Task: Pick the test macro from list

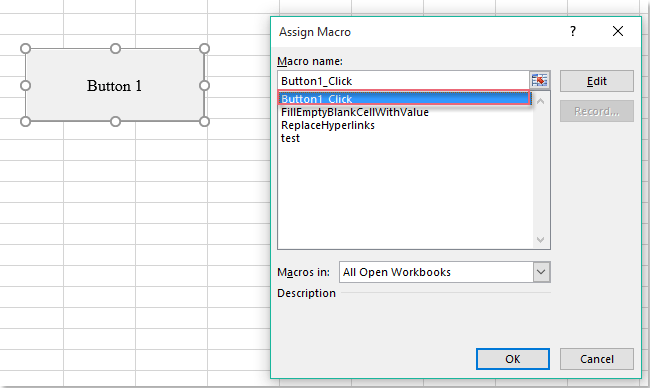Action: pos(290,138)
